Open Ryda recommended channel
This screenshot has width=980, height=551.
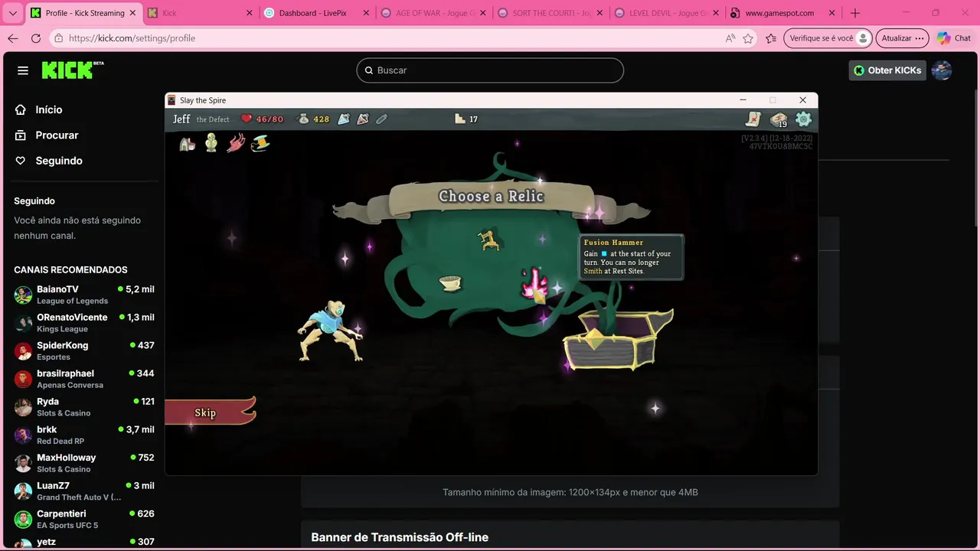84,406
